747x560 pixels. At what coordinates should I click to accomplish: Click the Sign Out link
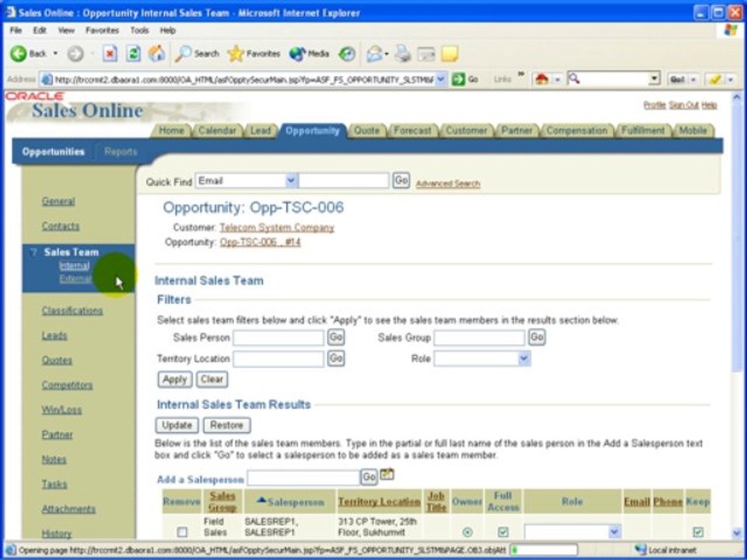683,105
